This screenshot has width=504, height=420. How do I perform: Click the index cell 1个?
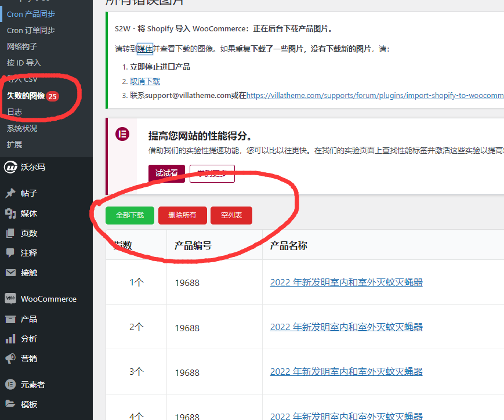tap(136, 283)
